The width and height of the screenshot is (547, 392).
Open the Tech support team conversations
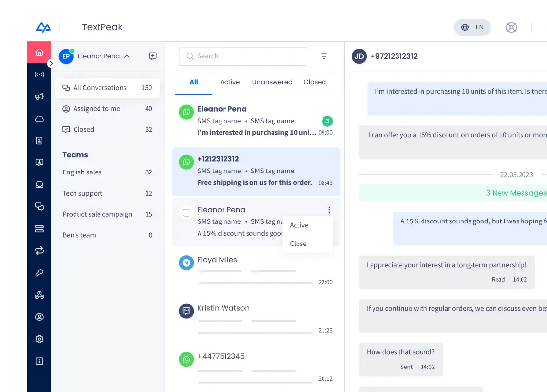click(82, 193)
